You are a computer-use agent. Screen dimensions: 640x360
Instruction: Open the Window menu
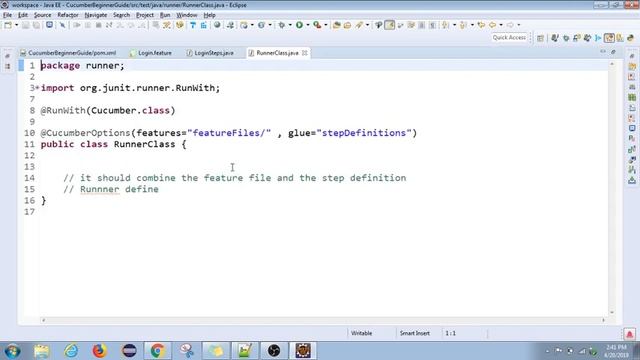[187, 15]
